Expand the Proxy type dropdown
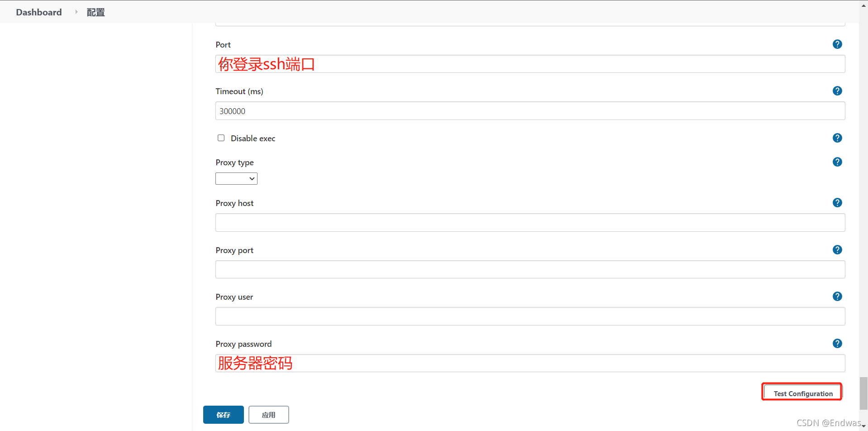Screen dimensions: 868x431 coord(236,179)
